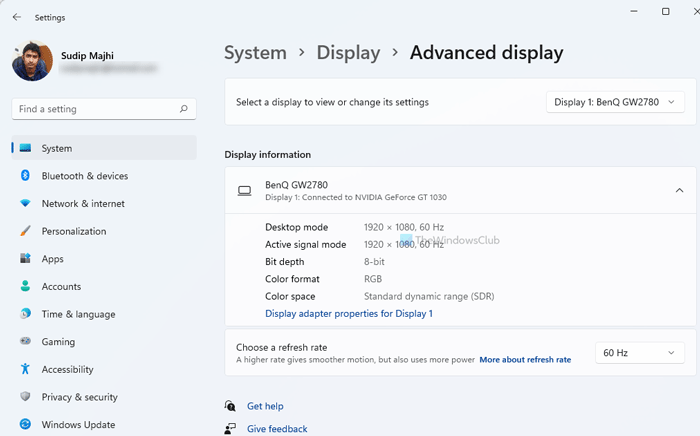Open Apps settings category
Screen dimensions: 700x436
pos(53,259)
